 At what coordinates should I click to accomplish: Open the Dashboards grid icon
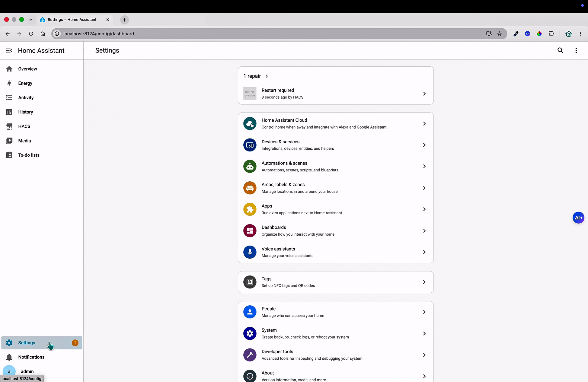coord(250,231)
